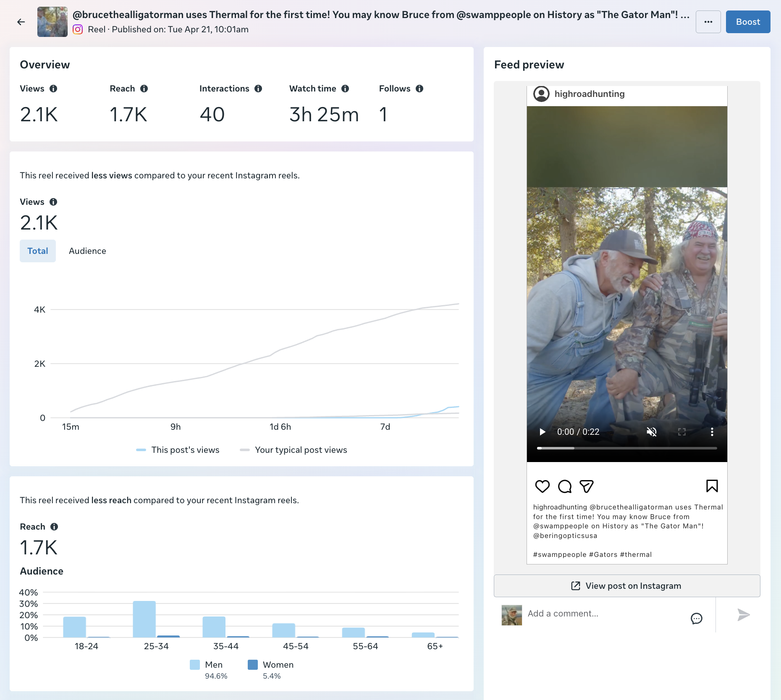Boost this reel
This screenshot has width=781, height=700.
748,22
